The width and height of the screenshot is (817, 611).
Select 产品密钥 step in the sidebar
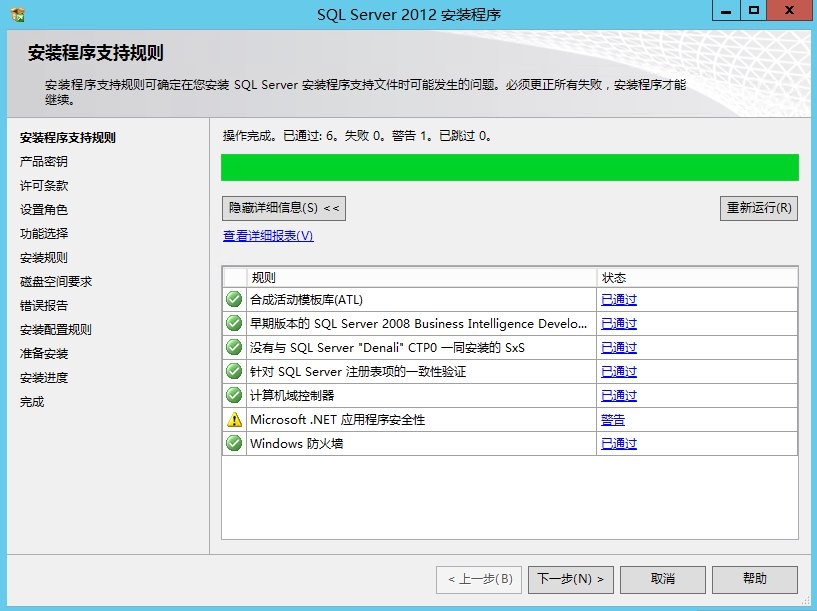click(x=44, y=161)
